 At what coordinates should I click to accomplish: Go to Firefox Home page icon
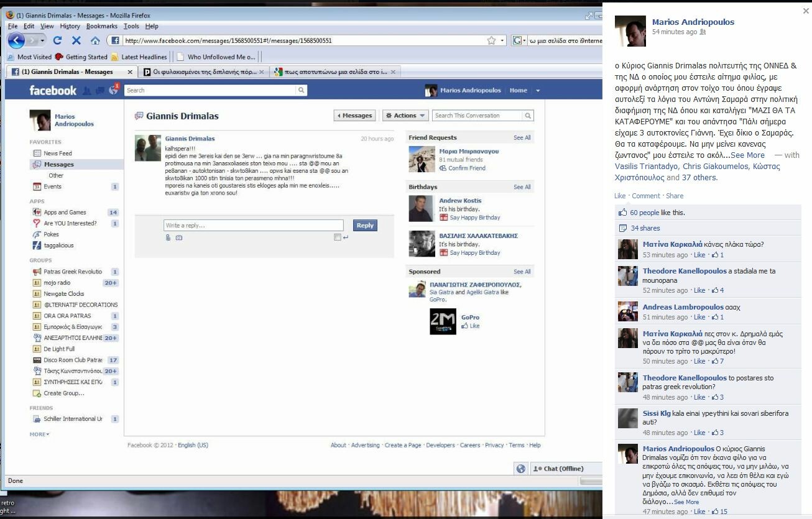(95, 40)
